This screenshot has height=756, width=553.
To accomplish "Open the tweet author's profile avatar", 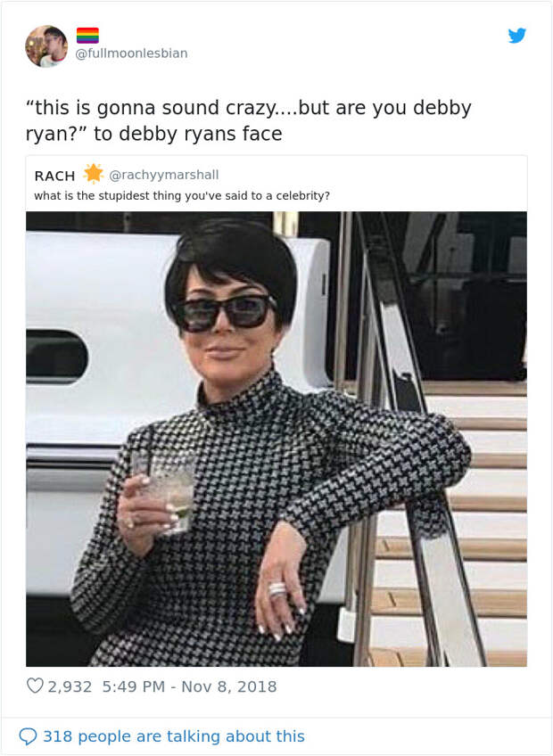I will (46, 46).
